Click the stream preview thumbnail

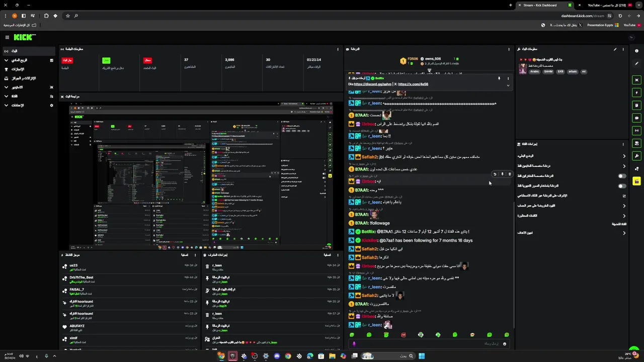201,175
